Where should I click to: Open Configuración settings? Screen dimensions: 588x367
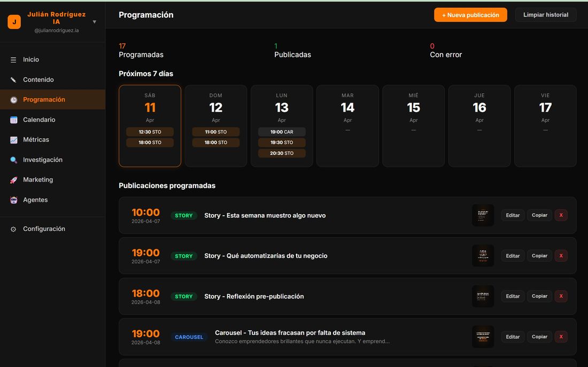pyautogui.click(x=52, y=229)
